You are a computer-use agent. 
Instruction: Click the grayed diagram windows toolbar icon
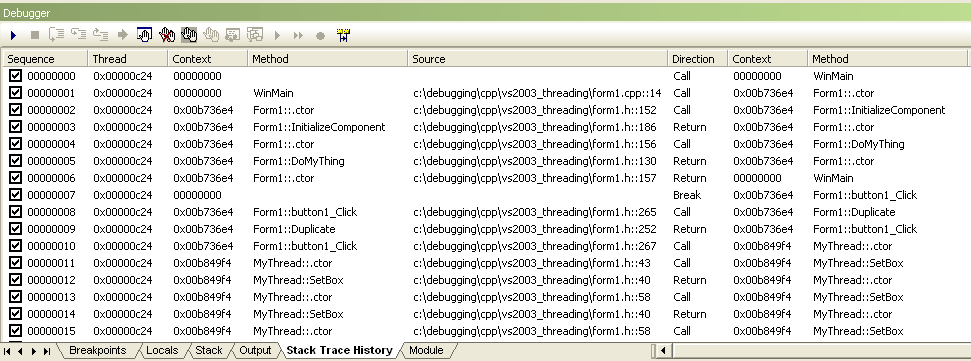pos(255,35)
